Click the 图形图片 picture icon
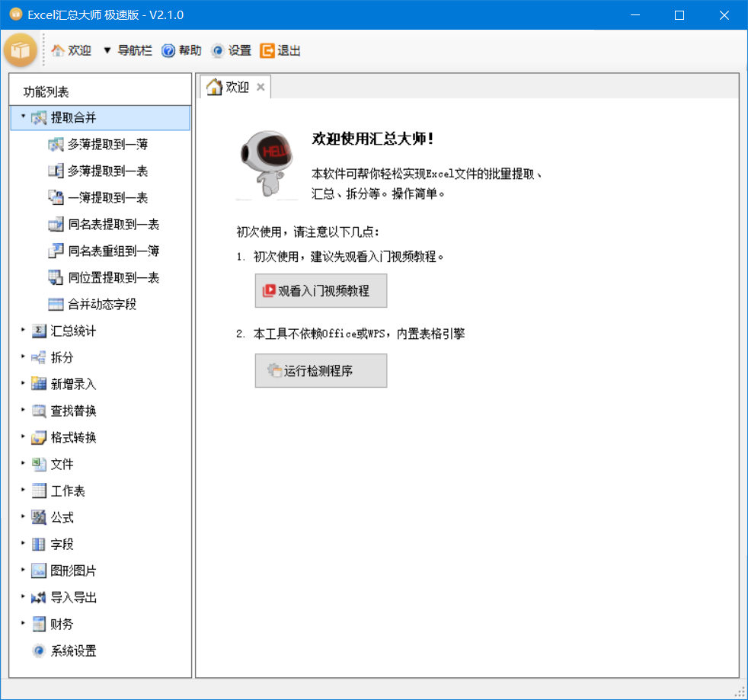The image size is (748, 700). [x=39, y=571]
